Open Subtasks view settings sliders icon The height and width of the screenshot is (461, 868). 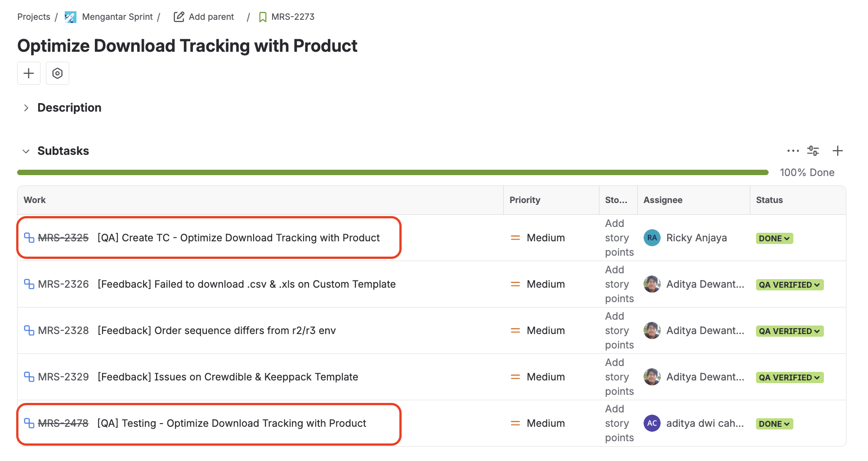click(x=813, y=151)
